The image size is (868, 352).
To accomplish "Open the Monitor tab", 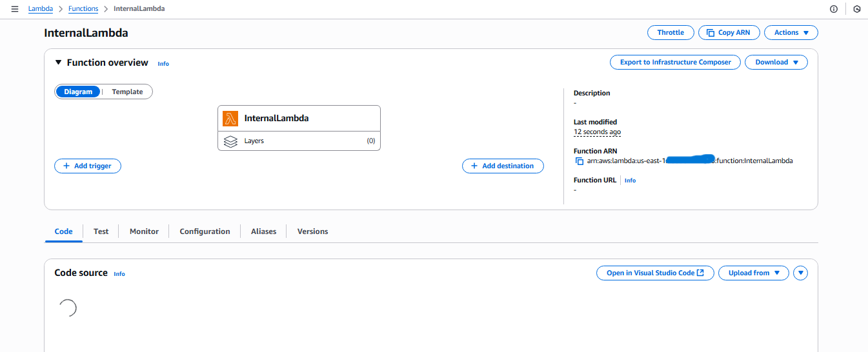I will point(144,231).
